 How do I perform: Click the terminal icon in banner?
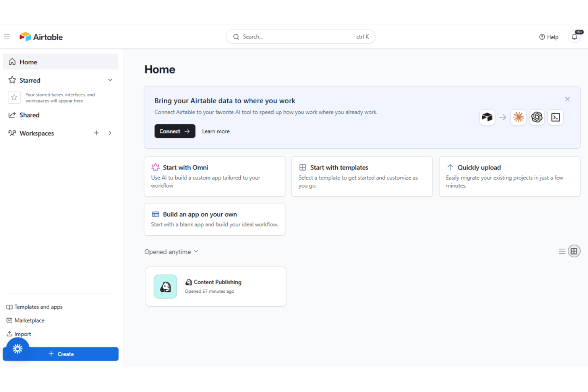(556, 117)
